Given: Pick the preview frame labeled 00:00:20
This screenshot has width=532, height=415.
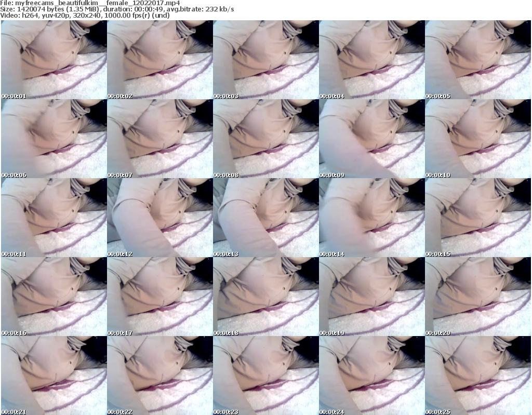Looking at the screenshot, I should tap(478, 297).
